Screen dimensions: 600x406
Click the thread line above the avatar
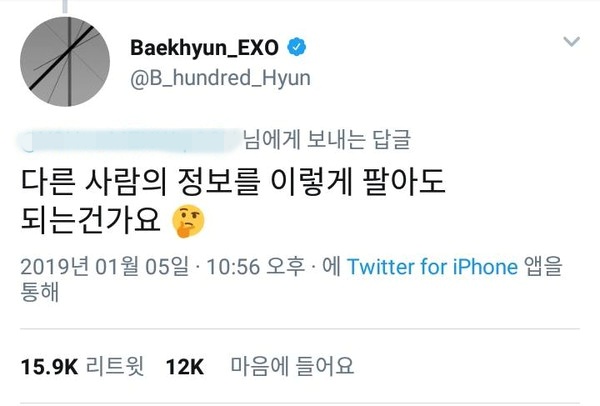tap(65, 7)
